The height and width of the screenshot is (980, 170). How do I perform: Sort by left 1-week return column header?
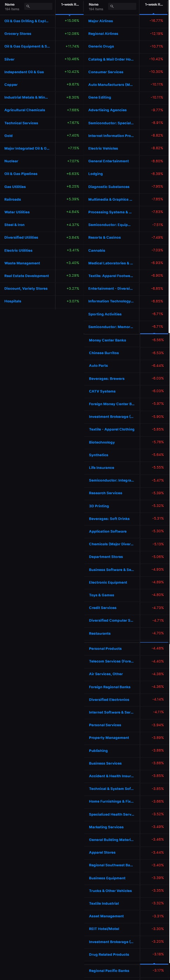(x=70, y=5)
